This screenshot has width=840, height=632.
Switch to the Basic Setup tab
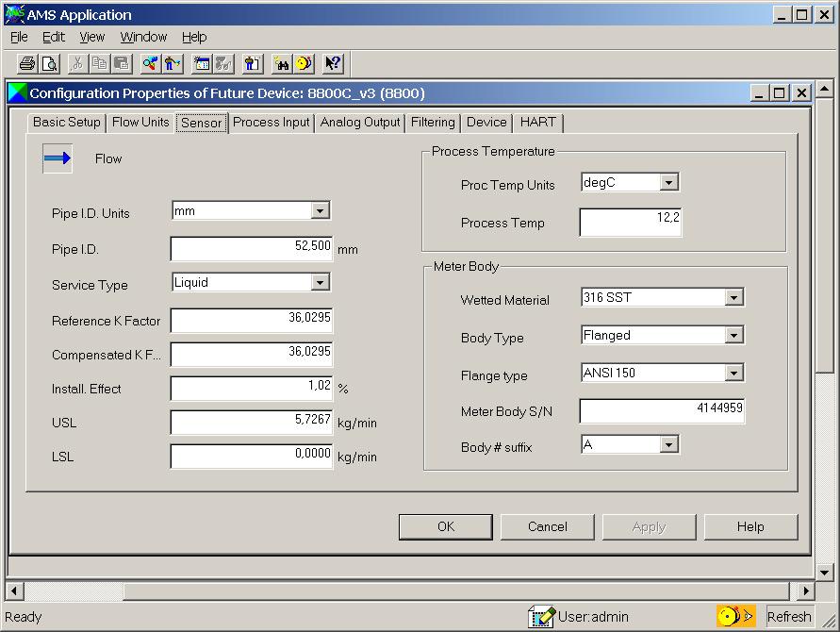coord(66,123)
